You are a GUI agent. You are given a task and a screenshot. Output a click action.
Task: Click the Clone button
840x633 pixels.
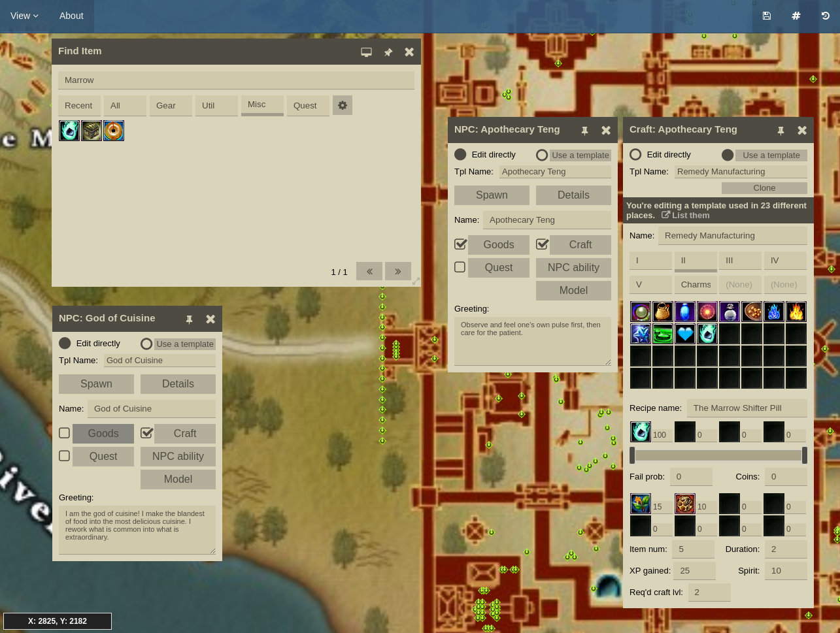[x=764, y=188]
